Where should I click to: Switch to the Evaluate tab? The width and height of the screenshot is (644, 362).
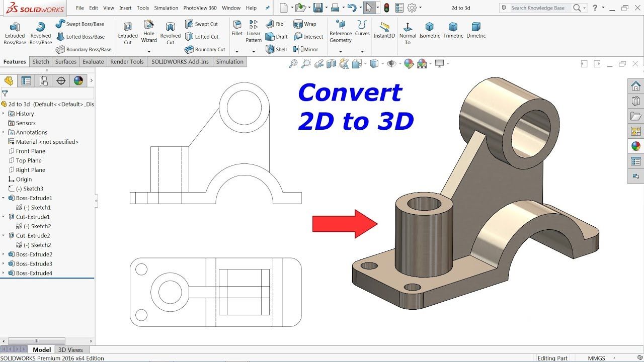pos(93,62)
